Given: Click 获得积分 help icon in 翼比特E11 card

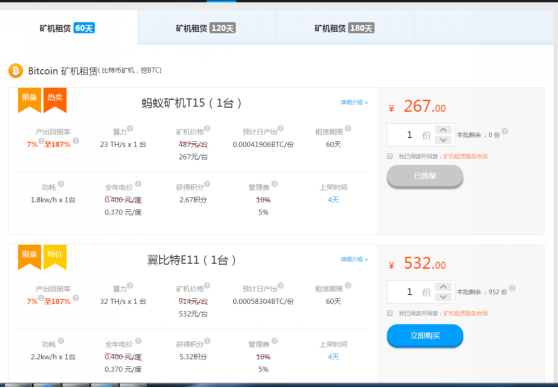Looking at the screenshot, I should 207,341.
